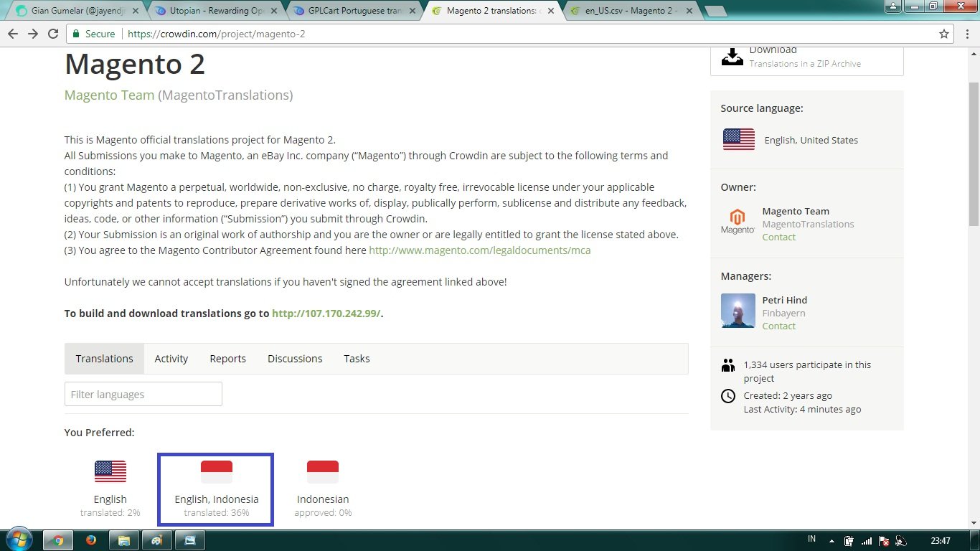Open the Chrome three-dot menu

pyautogui.click(x=966, y=34)
